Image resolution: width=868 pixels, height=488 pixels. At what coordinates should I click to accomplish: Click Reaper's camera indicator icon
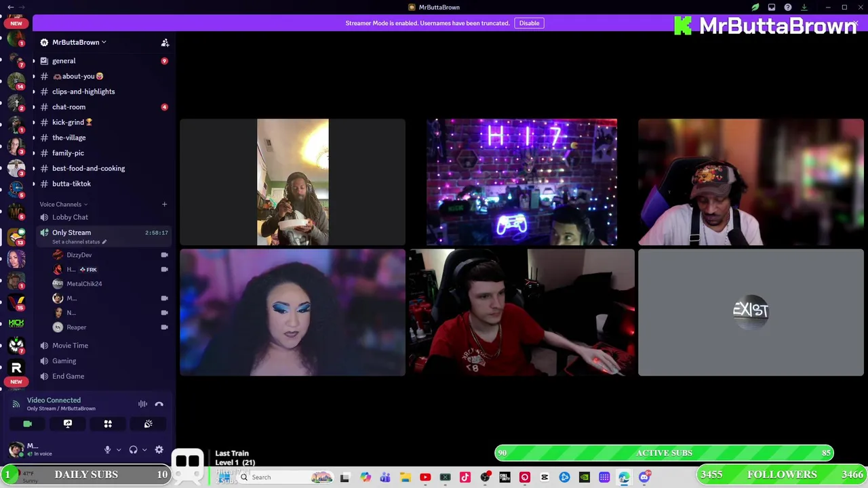point(164,327)
